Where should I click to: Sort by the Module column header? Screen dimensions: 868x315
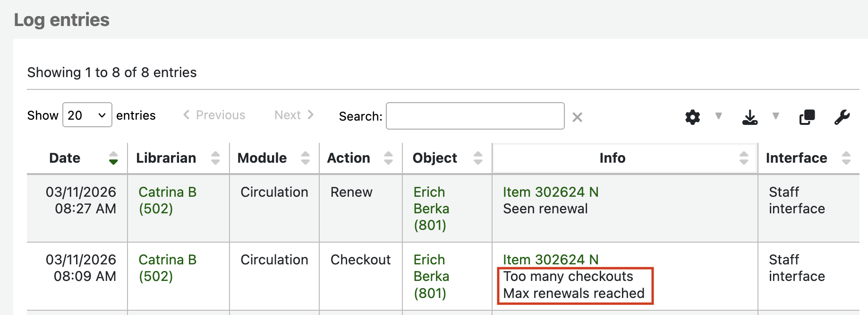[x=262, y=158]
